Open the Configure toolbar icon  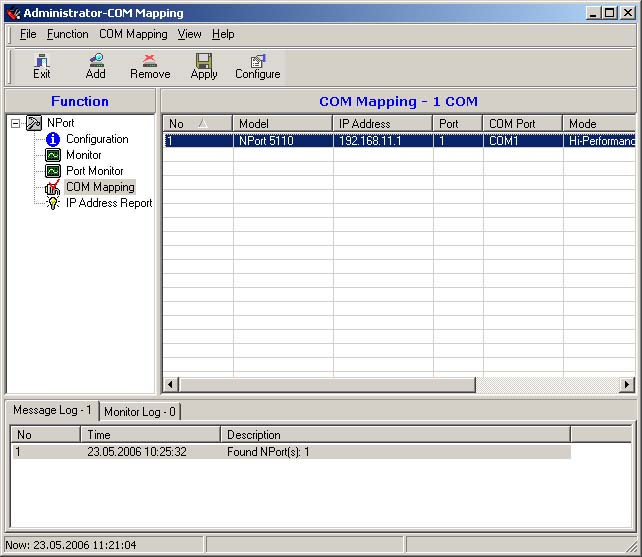(x=257, y=66)
